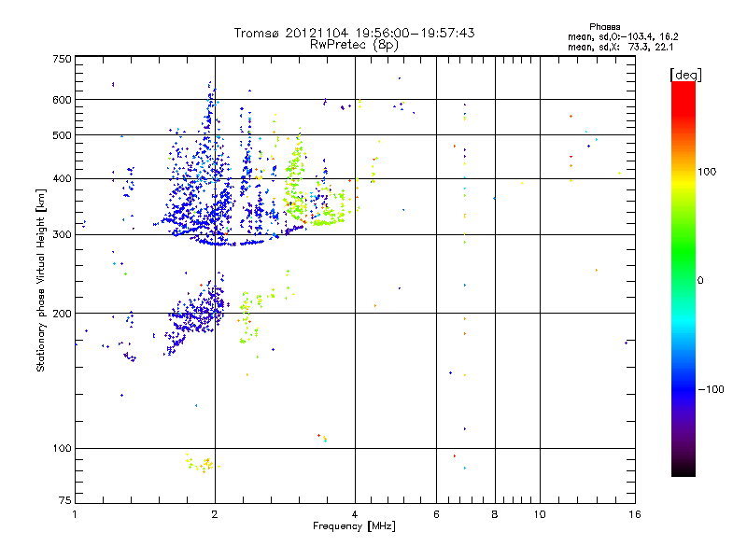Click the frequency axis "10" tick label
The width and height of the screenshot is (747, 560).
coord(540,514)
